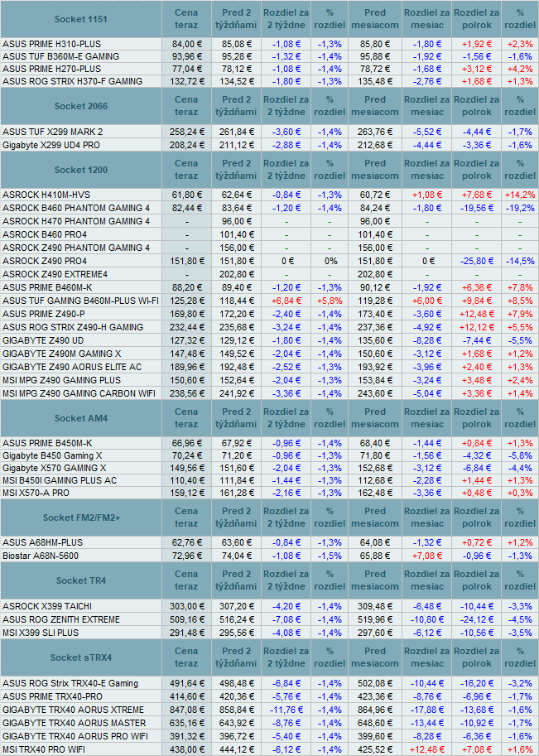Click the "Socket FM2/FM2+" section header
This screenshot has width=539, height=756.
pyautogui.click(x=80, y=518)
